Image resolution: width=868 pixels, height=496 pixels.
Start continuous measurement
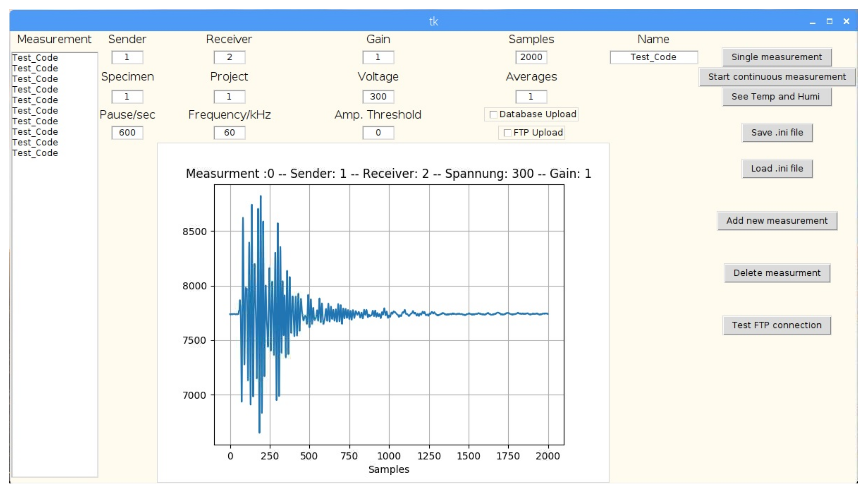[776, 77]
